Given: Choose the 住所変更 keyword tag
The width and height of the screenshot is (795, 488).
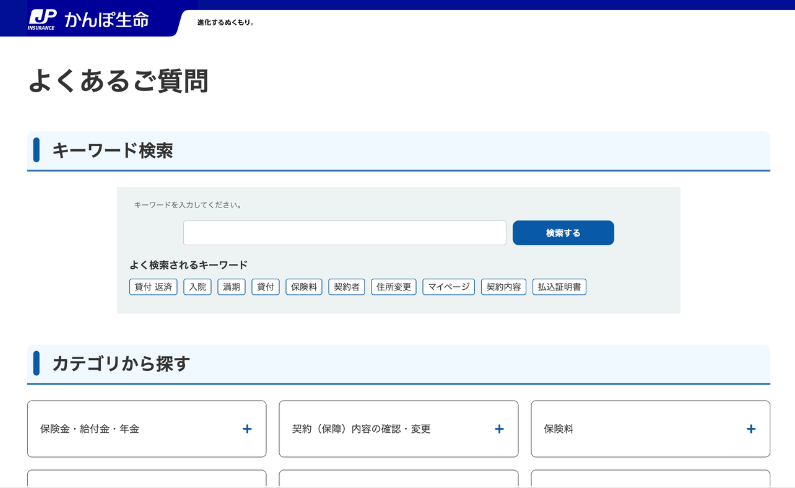Looking at the screenshot, I should (x=393, y=287).
